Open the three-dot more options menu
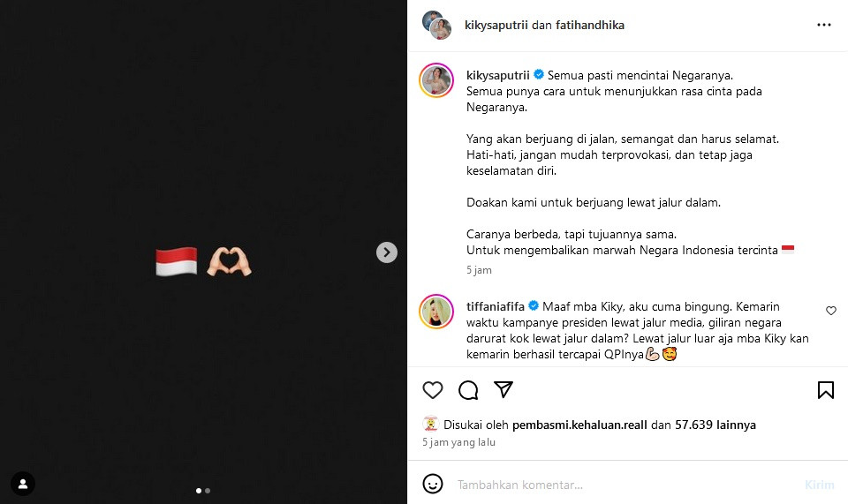This screenshot has height=504, width=848. pyautogui.click(x=823, y=25)
